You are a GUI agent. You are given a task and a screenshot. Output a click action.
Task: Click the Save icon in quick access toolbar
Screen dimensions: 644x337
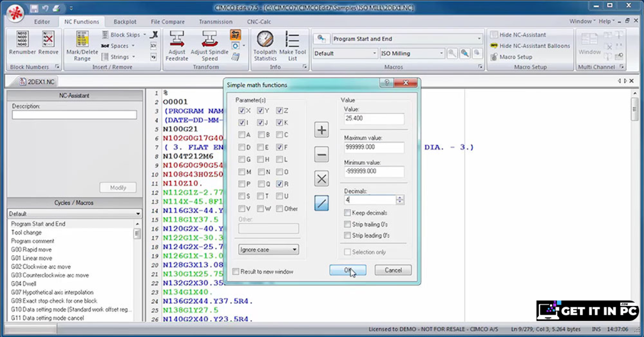coord(34,8)
